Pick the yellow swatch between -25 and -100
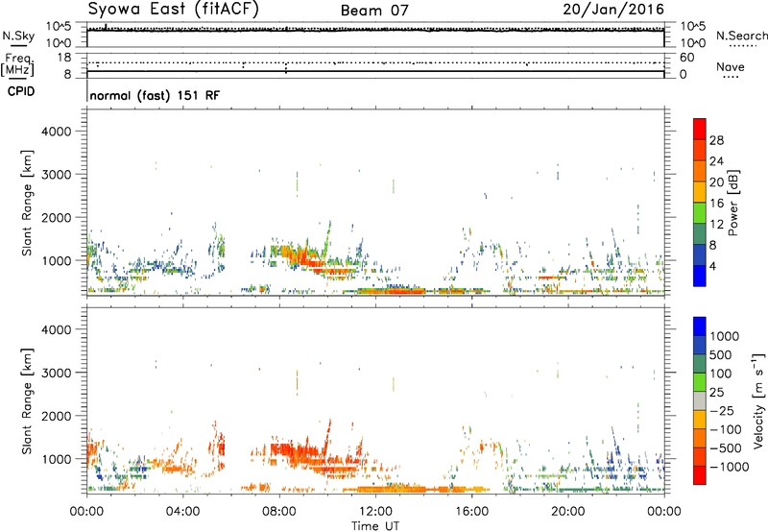 (700, 420)
